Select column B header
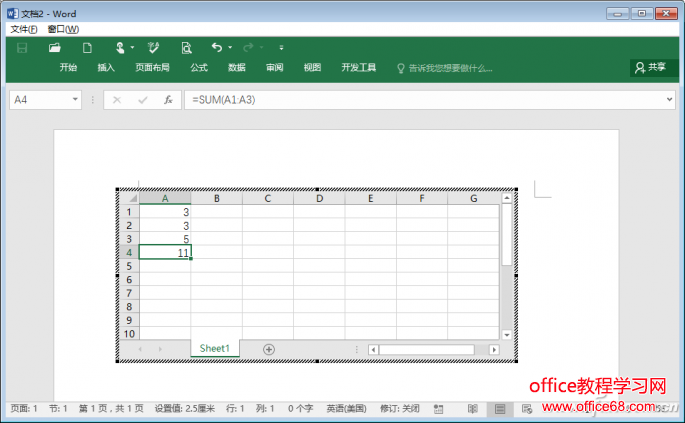 (216, 198)
